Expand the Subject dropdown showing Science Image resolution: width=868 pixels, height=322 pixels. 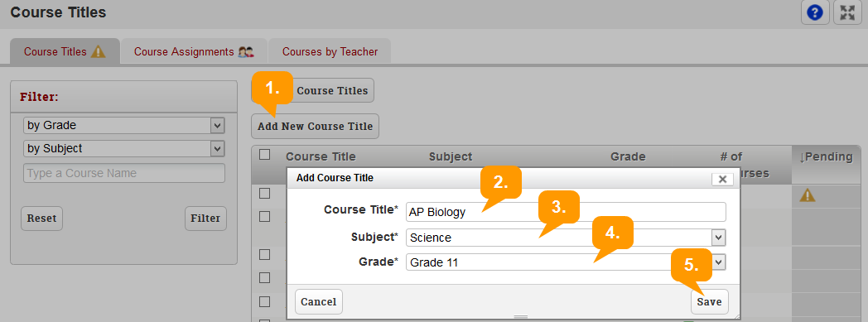point(565,238)
